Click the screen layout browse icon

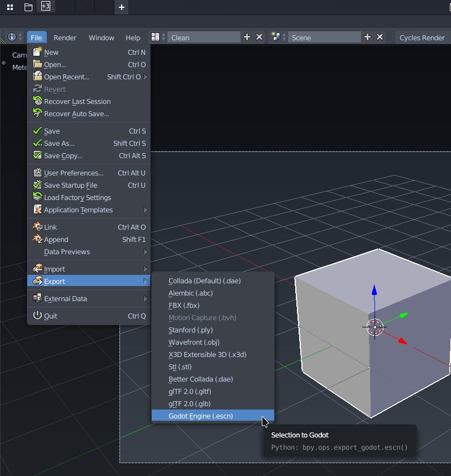pos(155,37)
